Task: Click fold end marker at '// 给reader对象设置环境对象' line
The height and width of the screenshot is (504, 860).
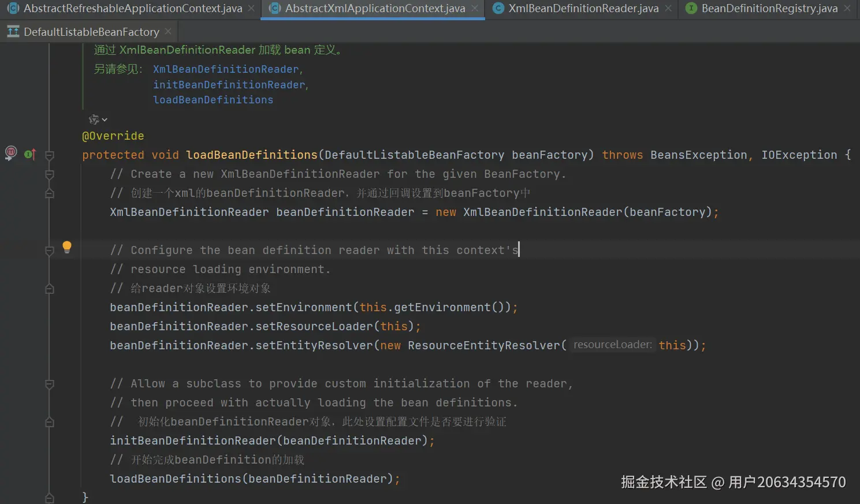Action: point(50,289)
